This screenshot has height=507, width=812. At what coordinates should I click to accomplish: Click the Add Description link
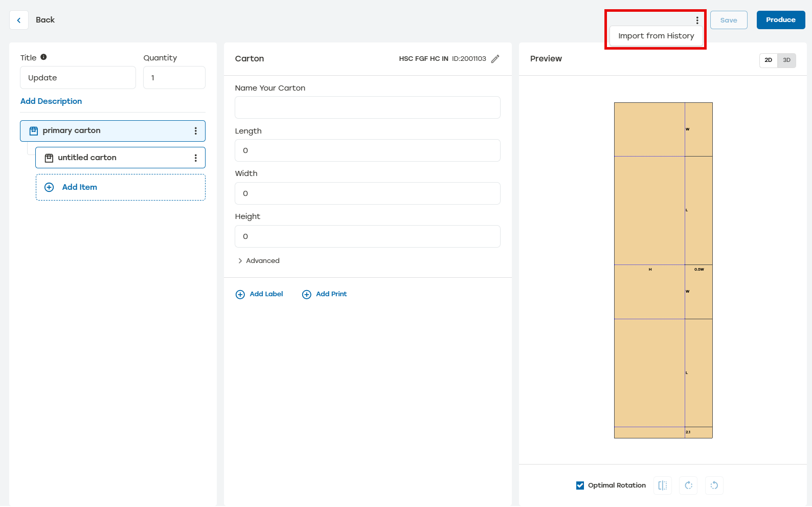(51, 101)
